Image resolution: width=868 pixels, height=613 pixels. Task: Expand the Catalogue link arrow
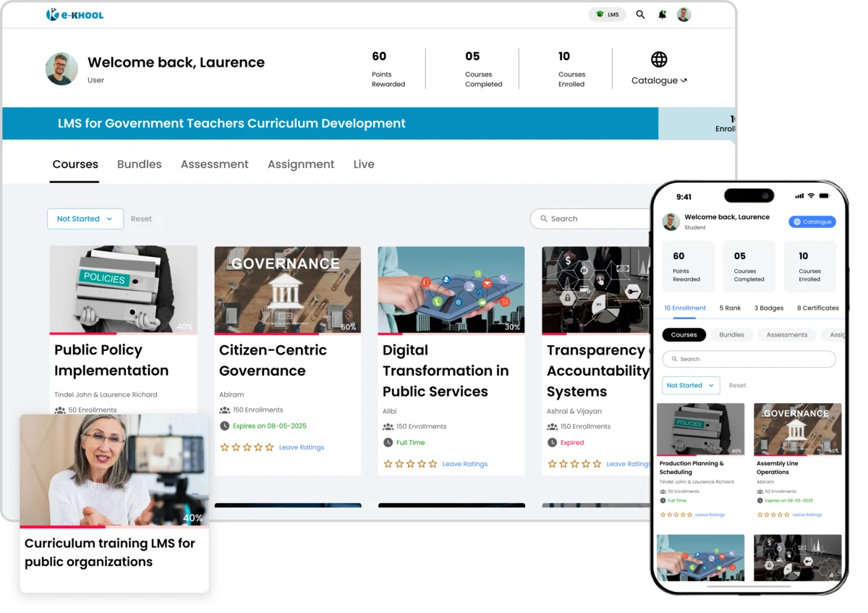(684, 81)
